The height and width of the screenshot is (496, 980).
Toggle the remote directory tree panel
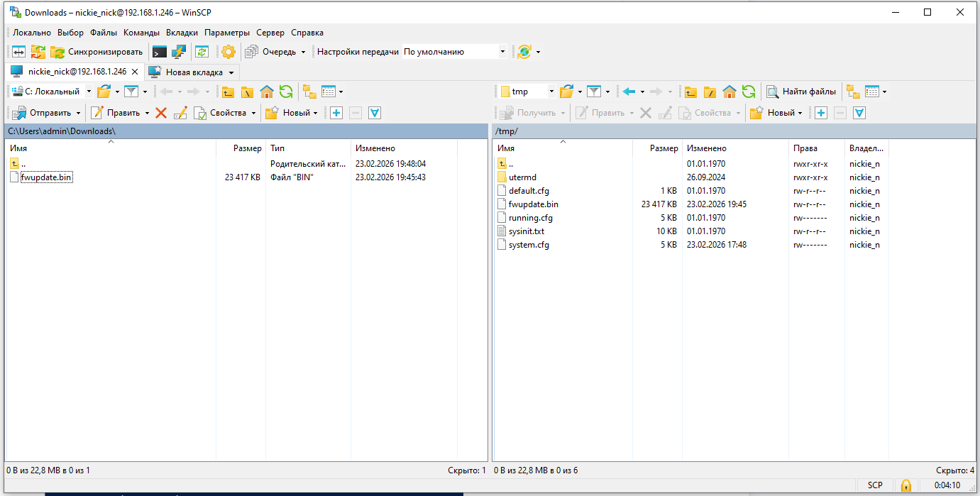tap(852, 92)
